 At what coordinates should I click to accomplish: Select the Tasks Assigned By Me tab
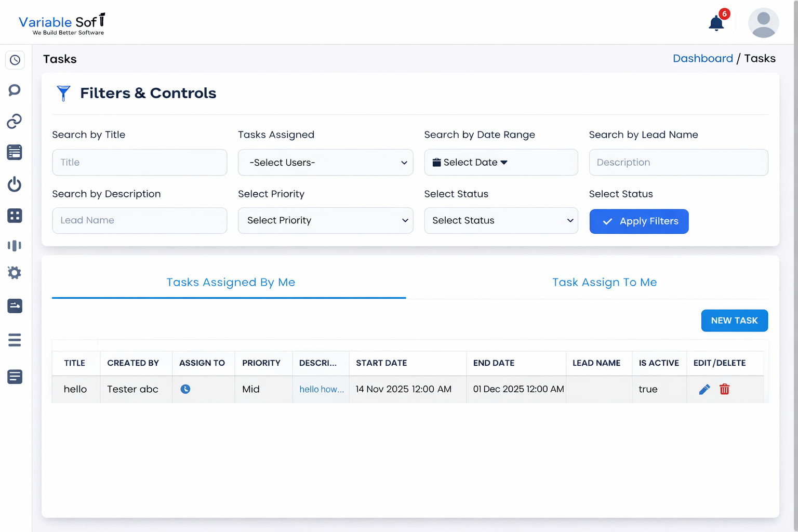click(x=230, y=283)
